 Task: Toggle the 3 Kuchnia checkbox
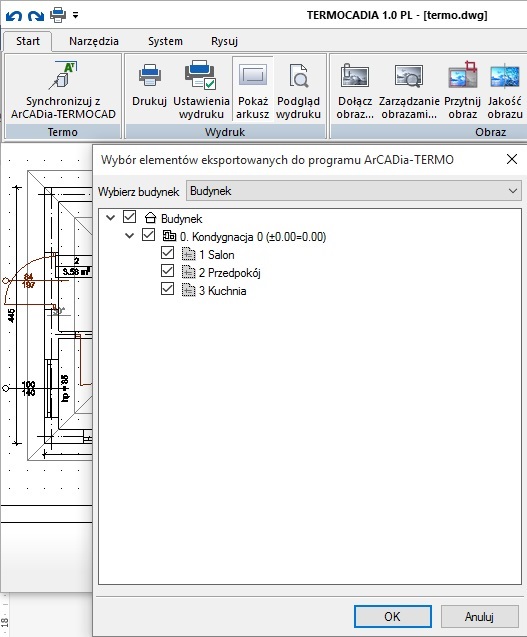167,289
